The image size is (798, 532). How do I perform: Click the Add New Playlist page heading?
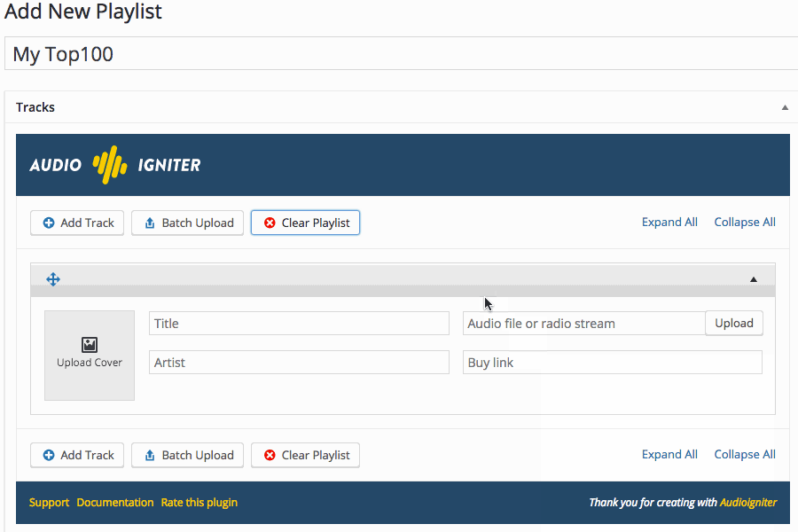pos(83,12)
